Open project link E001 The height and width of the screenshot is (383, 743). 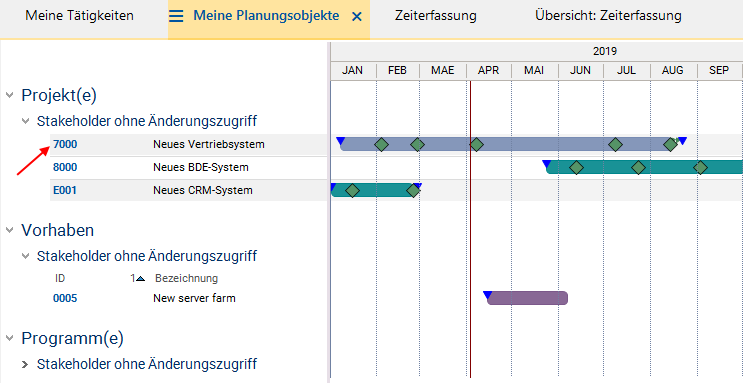(x=65, y=191)
